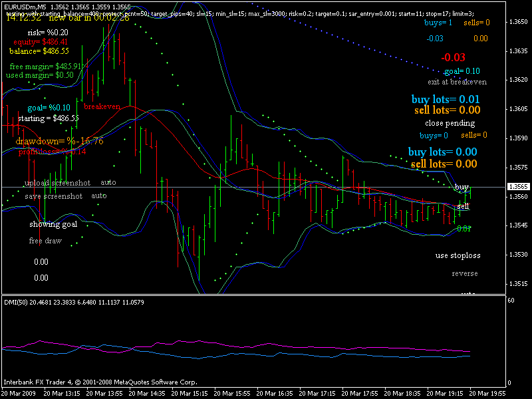The image size is (532, 399).
Task: Select the 'balance= $486.55' label
Action: 39,51
